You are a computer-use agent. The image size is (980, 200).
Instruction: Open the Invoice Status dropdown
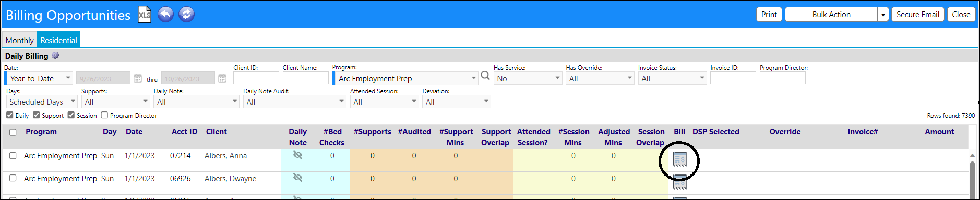672,78
